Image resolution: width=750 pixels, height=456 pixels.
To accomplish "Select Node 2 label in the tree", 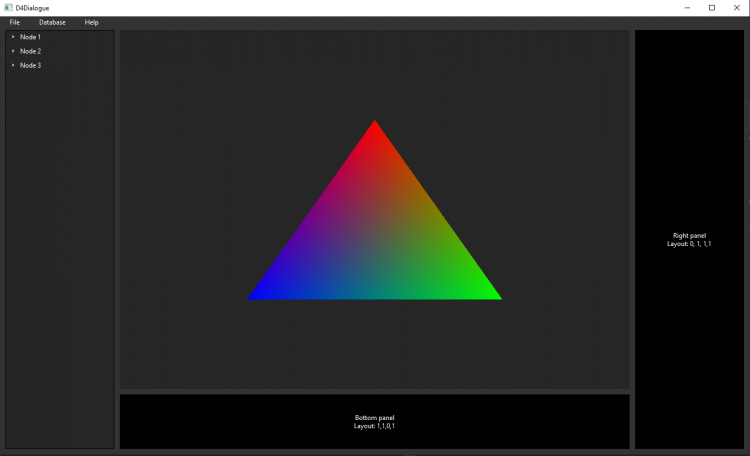I will click(30, 51).
